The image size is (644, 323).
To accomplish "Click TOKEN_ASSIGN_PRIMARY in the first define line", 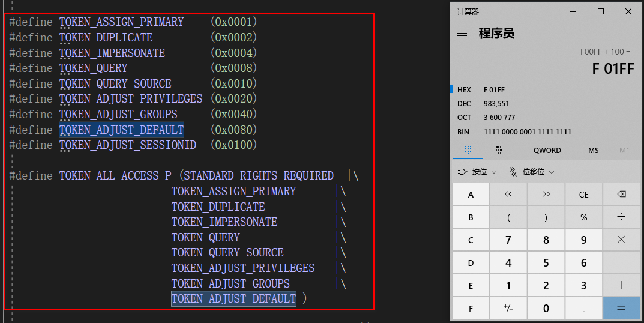I will click(x=121, y=22).
